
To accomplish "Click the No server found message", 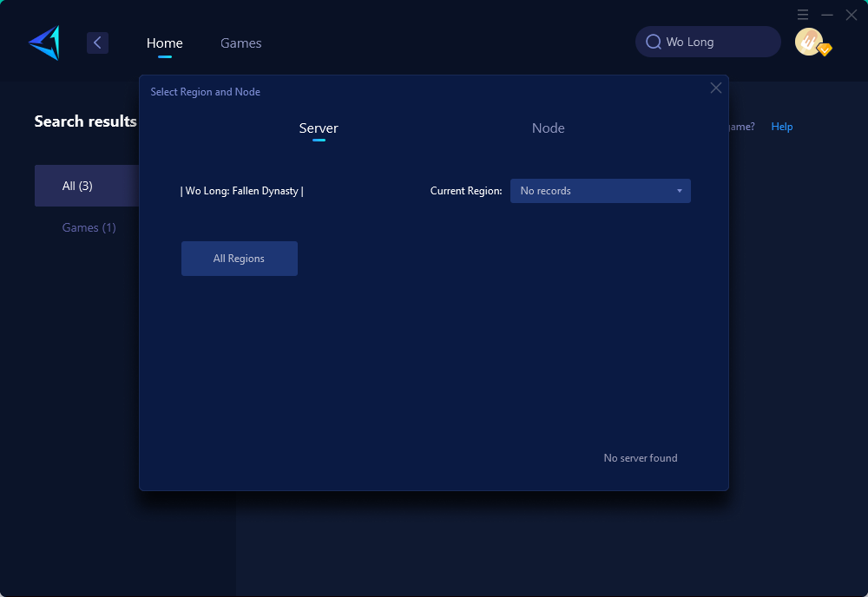I will [641, 458].
